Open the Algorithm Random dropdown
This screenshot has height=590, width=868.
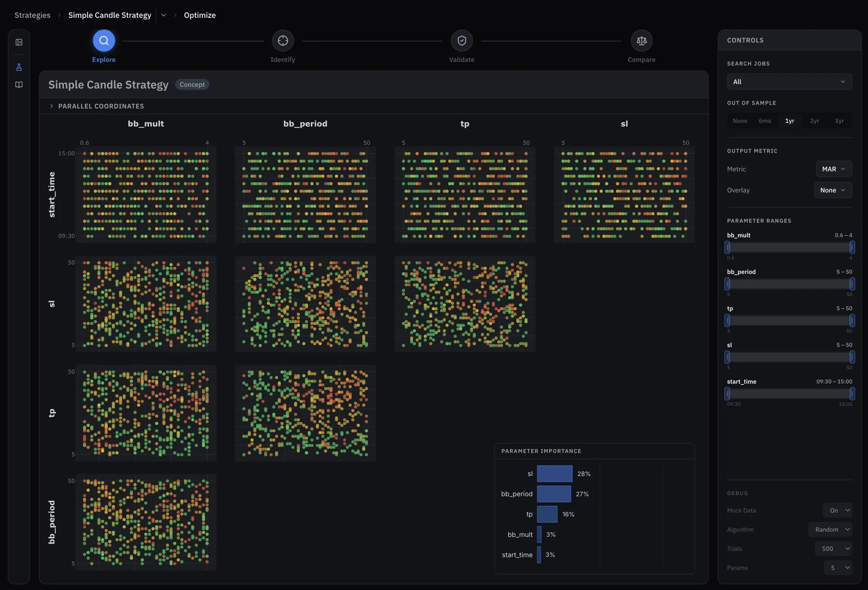click(830, 530)
